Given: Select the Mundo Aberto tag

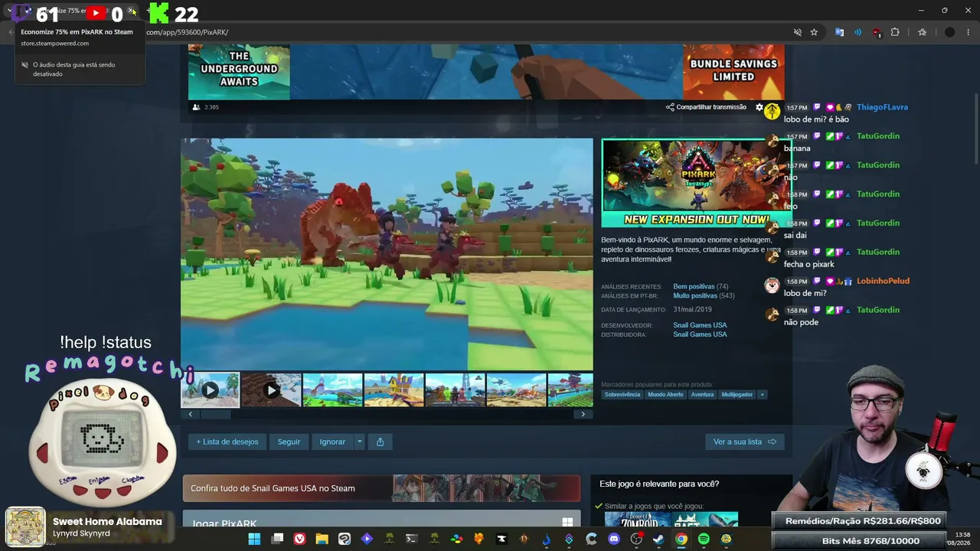Looking at the screenshot, I should pyautogui.click(x=665, y=395).
